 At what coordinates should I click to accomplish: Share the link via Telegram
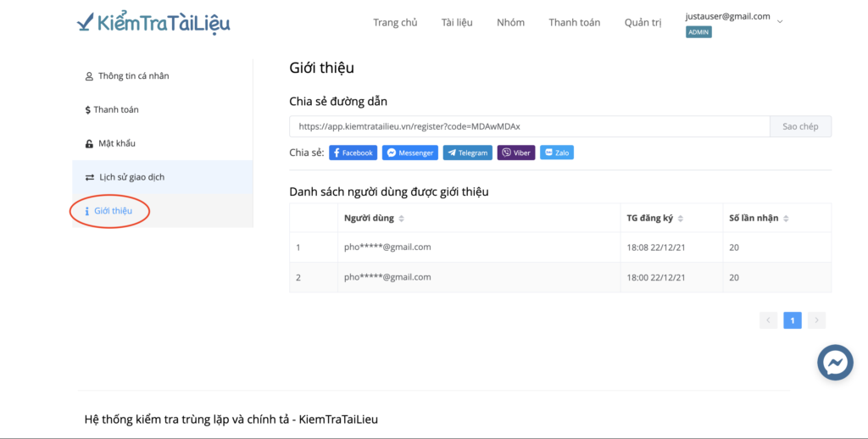[468, 153]
